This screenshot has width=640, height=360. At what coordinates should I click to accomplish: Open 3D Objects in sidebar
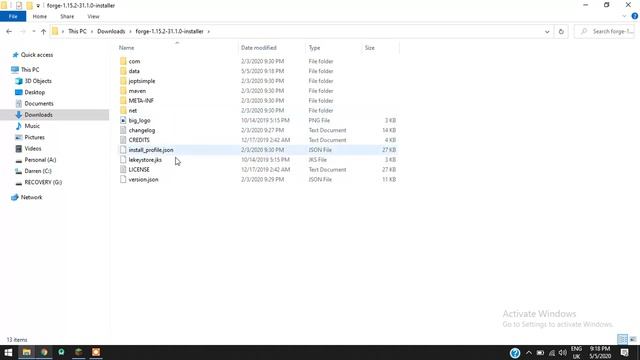click(38, 81)
